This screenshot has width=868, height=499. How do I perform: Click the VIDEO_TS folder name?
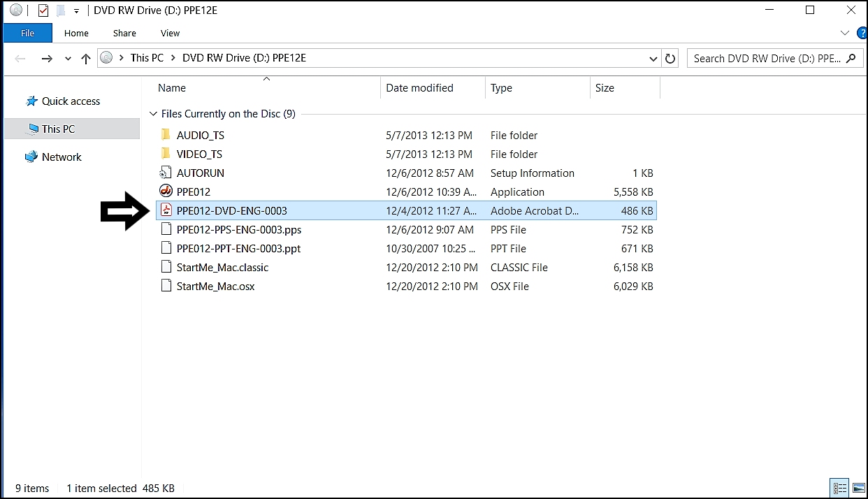point(199,154)
